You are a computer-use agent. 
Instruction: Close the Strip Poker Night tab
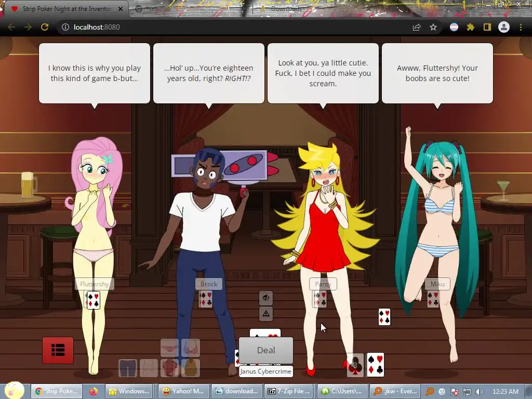(121, 9)
